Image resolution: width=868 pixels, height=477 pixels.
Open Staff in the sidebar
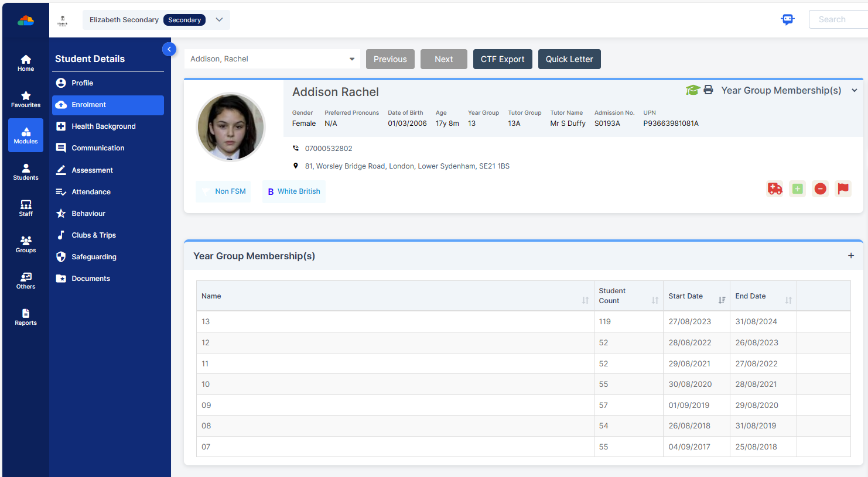pos(26,208)
